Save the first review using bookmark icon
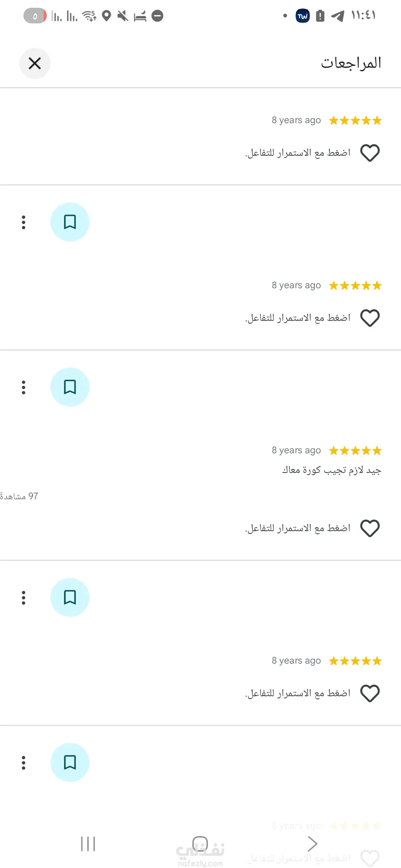Viewport: 401px width, 868px height. point(70,222)
